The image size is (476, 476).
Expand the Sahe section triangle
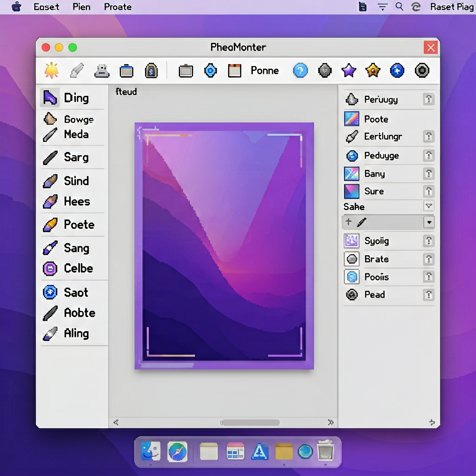(429, 206)
